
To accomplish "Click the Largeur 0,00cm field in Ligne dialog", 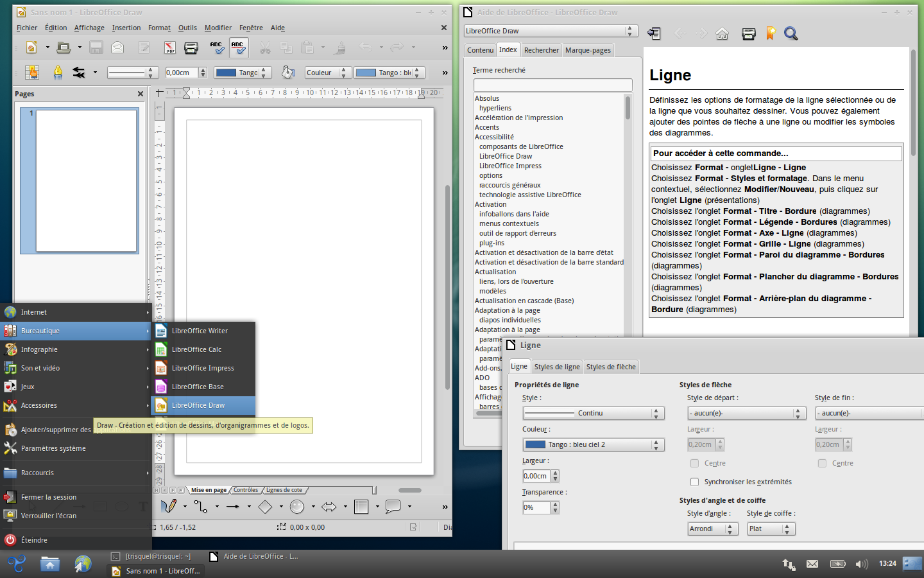I will pos(536,476).
